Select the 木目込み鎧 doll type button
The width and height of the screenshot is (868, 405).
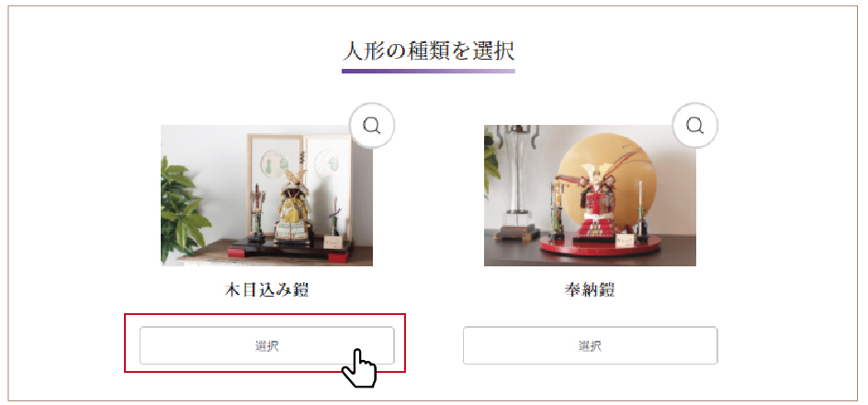click(266, 346)
